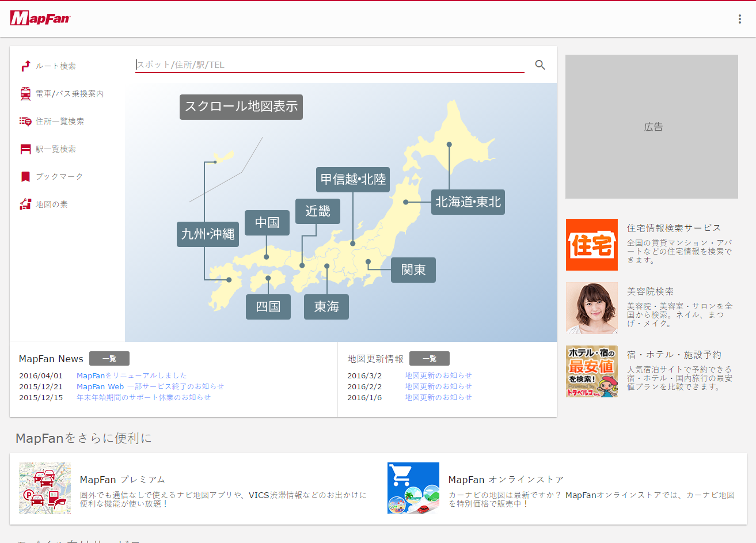Viewport: 756px width, 543px height.
Task: Click the address list search icon
Action: [x=25, y=121]
